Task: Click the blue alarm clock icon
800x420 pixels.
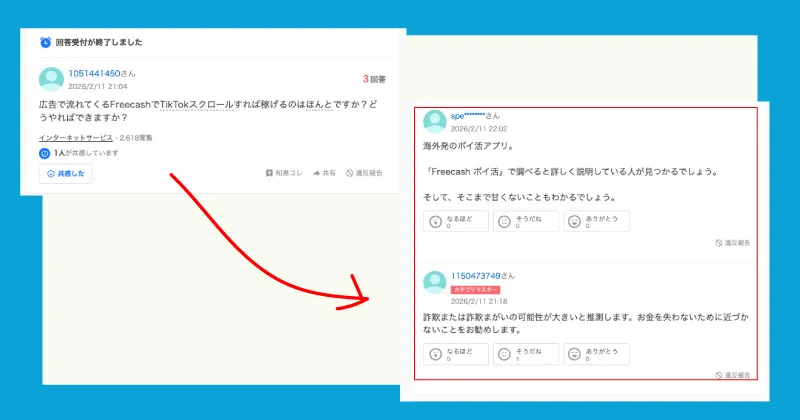Action: click(x=45, y=42)
